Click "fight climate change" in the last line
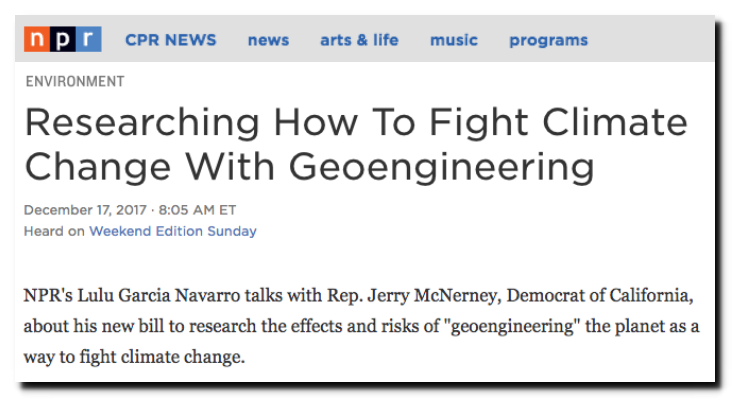This screenshot has height=409, width=742. (x=161, y=357)
